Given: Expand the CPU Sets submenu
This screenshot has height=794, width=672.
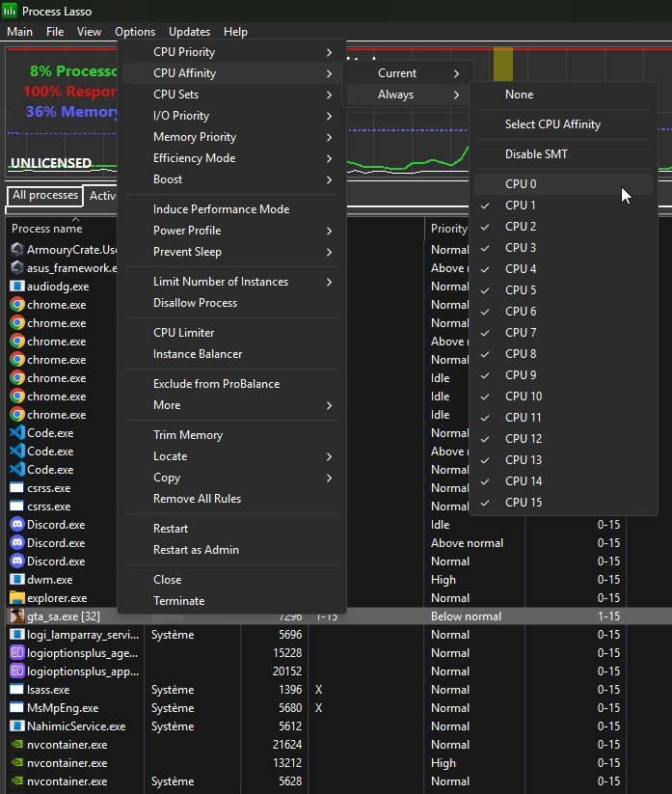Looking at the screenshot, I should tap(231, 95).
